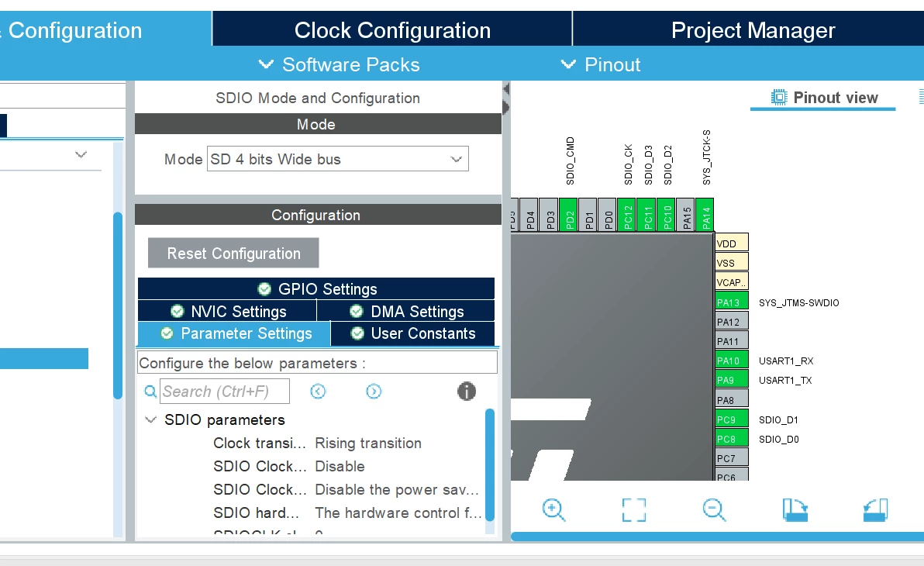Select pin PC12 SDIO_CK
This screenshot has height=566, width=924.
[x=627, y=215]
